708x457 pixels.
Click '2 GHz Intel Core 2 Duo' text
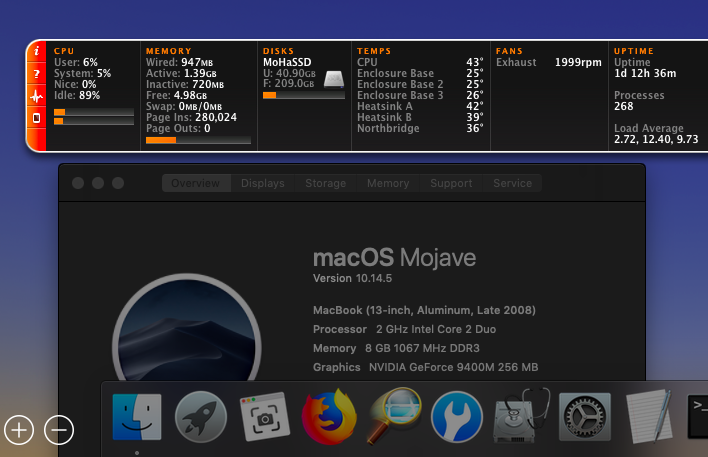[x=436, y=329]
